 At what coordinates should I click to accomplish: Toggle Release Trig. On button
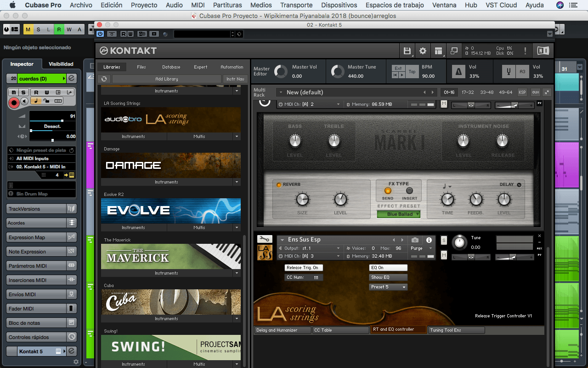(304, 268)
